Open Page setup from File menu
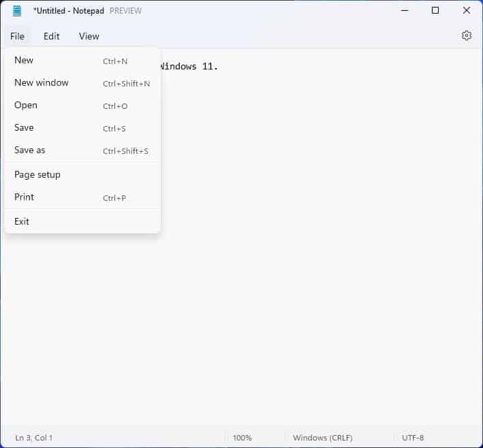 pos(82,174)
